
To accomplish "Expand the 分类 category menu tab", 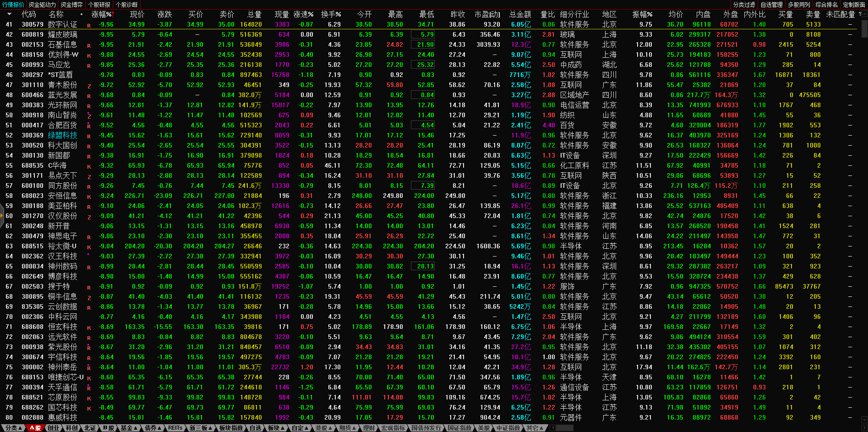I will click(14, 428).
